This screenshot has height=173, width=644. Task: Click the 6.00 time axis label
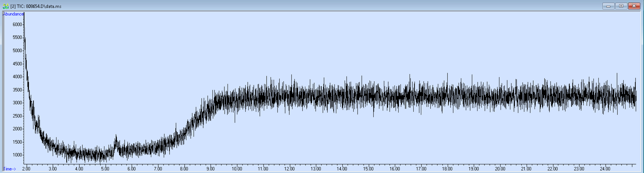(x=131, y=169)
